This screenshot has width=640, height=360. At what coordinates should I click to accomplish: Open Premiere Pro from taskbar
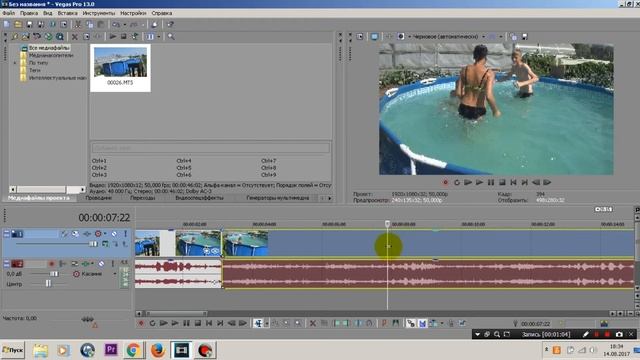tap(111, 350)
